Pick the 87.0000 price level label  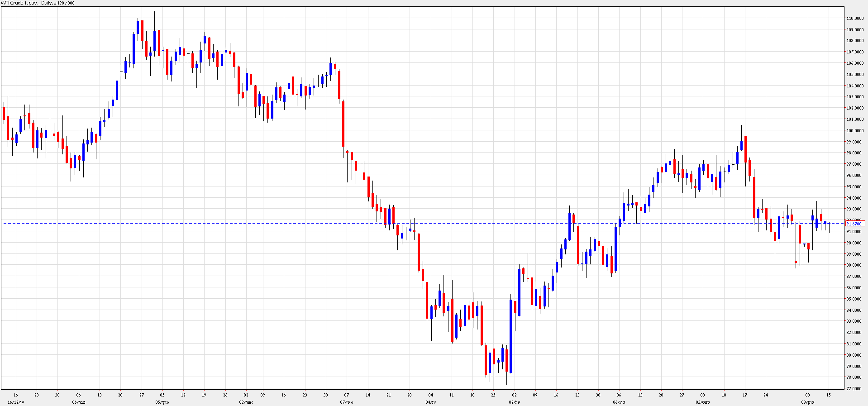pyautogui.click(x=855, y=277)
